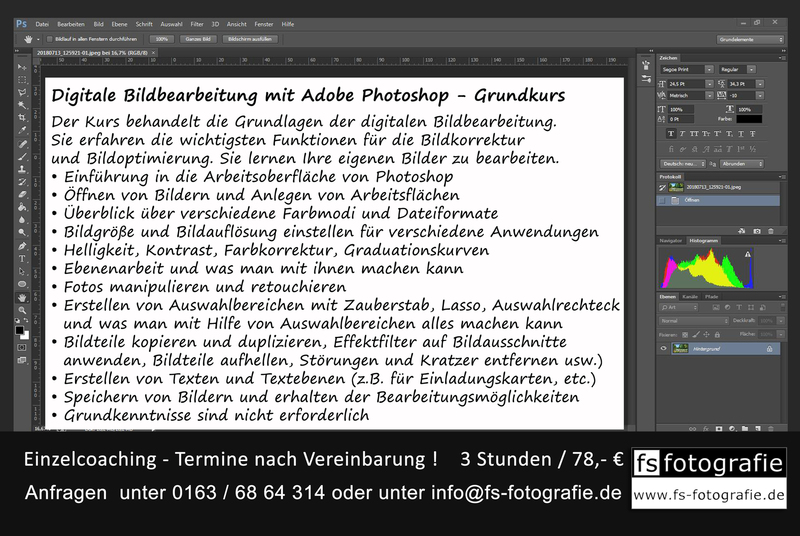The image size is (800, 536).
Task: Click the 'Bildschirm ausfüllen' button
Action: point(249,38)
